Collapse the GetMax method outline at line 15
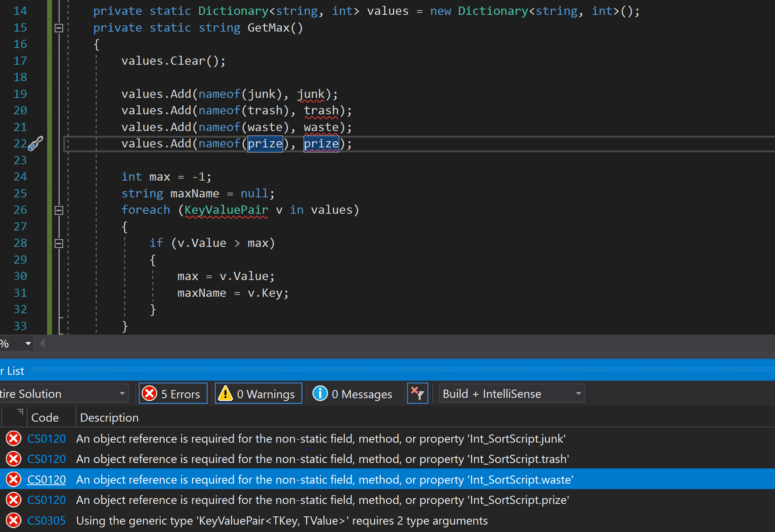 [x=59, y=28]
